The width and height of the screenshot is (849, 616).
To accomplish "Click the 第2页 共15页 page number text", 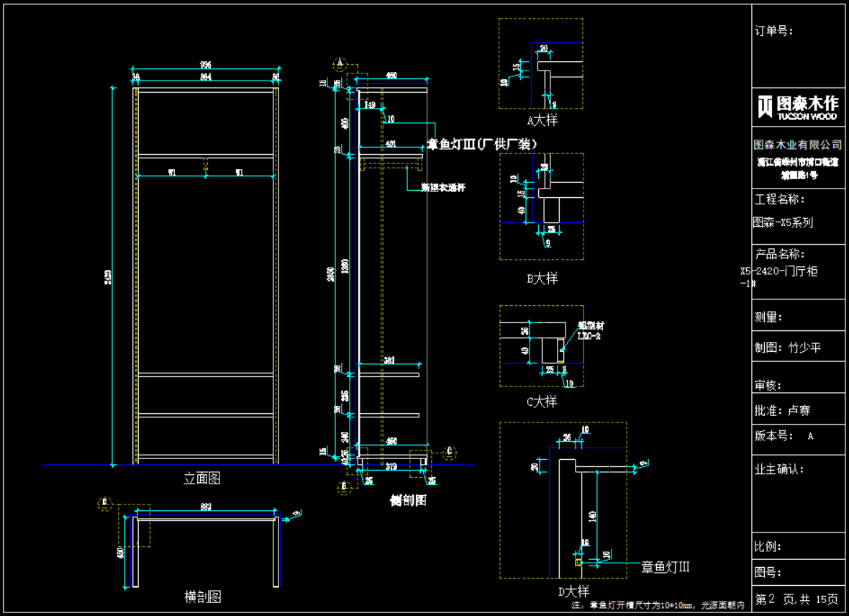I will (x=796, y=599).
